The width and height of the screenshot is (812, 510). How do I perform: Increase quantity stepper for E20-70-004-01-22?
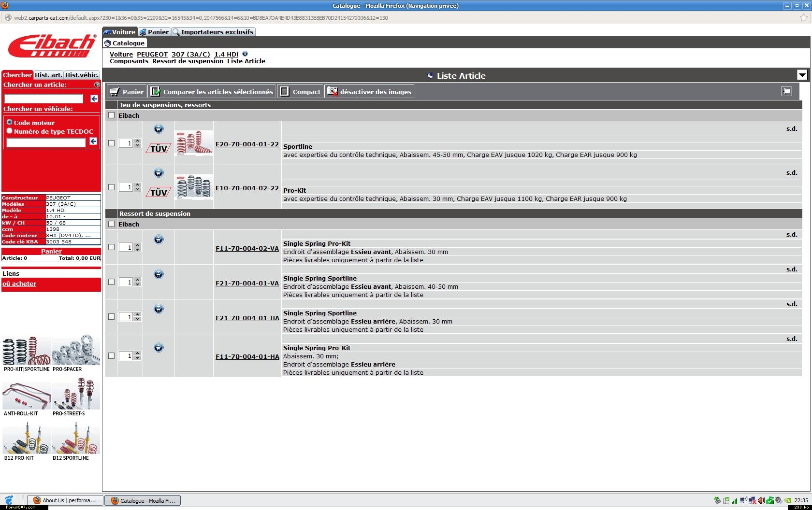(138, 141)
